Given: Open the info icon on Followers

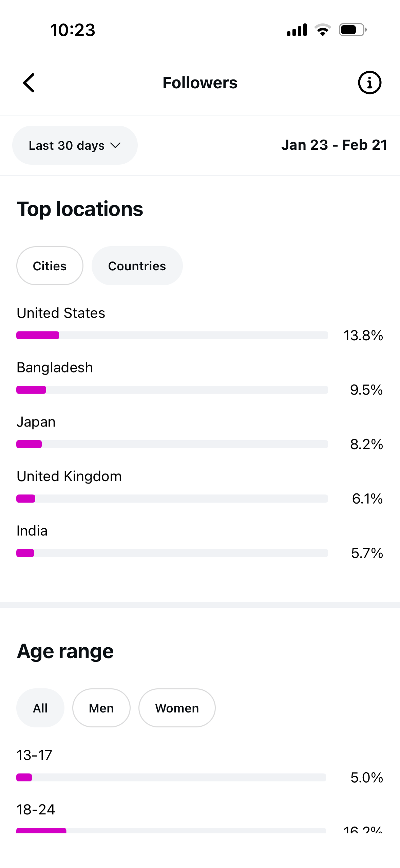Looking at the screenshot, I should (369, 83).
